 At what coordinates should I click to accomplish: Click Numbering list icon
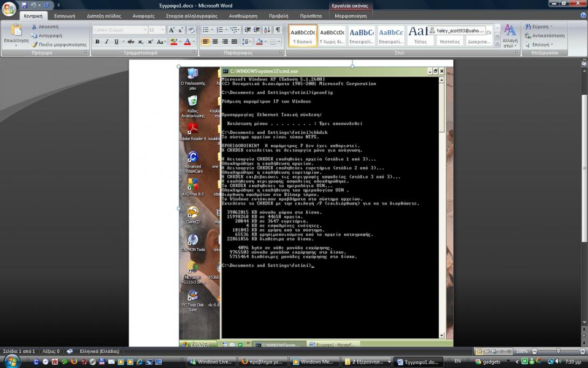pos(220,30)
